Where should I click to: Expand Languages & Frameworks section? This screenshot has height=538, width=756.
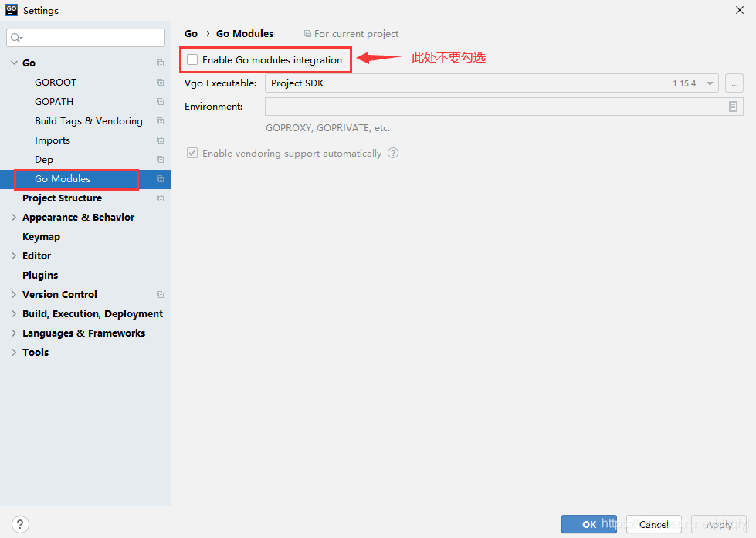[x=14, y=333]
